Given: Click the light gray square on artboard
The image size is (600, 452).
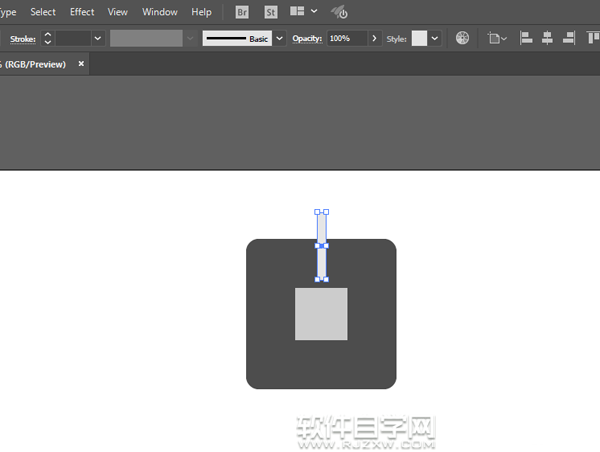Looking at the screenshot, I should tap(321, 314).
